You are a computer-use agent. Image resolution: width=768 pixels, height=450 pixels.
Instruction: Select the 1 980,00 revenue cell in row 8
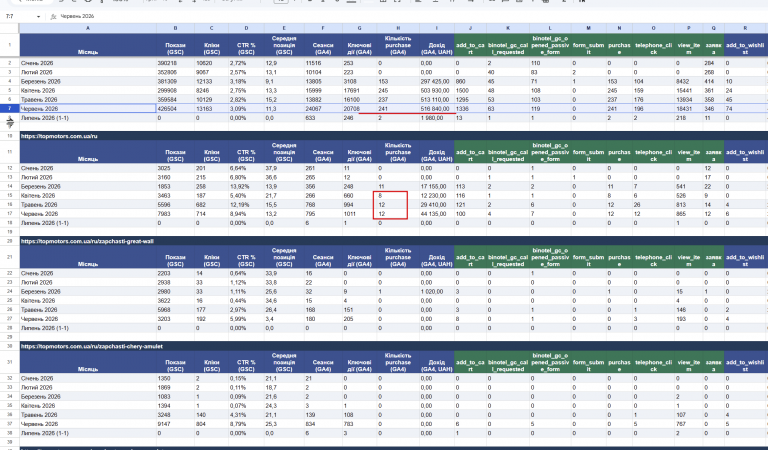click(437, 118)
